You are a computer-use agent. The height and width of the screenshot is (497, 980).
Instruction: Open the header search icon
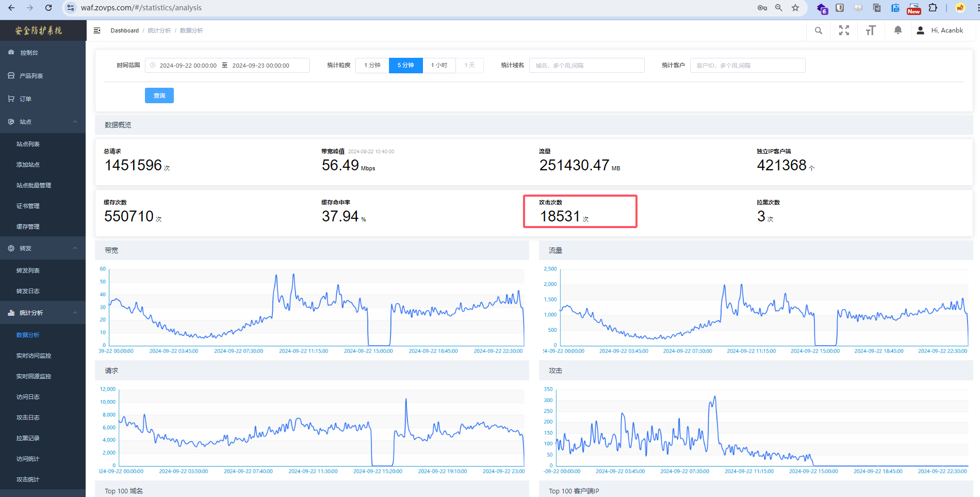tap(819, 30)
